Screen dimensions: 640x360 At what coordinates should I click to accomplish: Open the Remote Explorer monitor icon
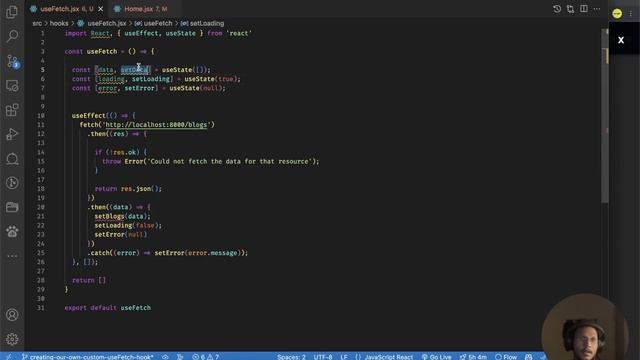pyautogui.click(x=12, y=86)
